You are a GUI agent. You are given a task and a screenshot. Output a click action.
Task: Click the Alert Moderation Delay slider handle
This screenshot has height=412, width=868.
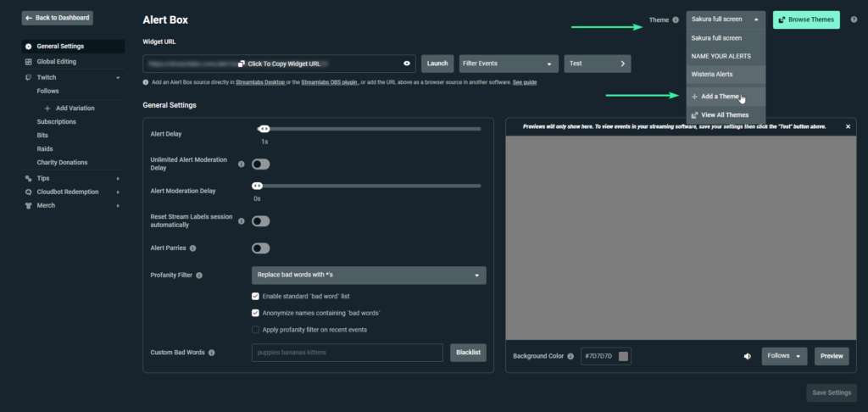tap(258, 186)
